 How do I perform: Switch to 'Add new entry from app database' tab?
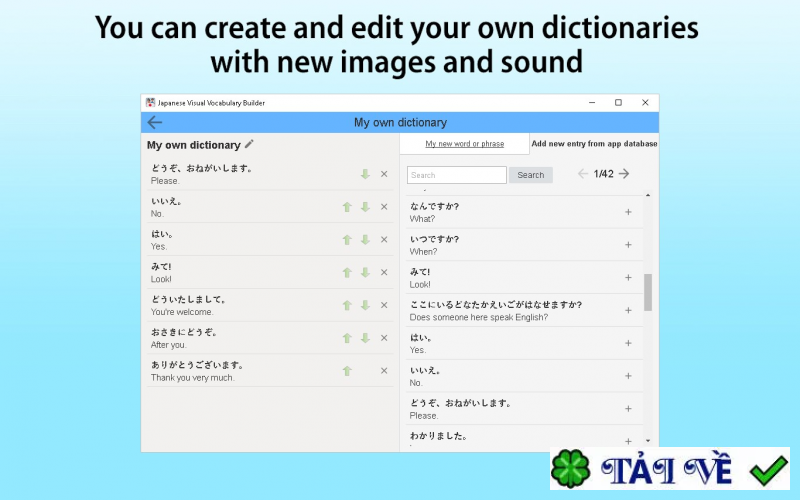pyautogui.click(x=594, y=144)
